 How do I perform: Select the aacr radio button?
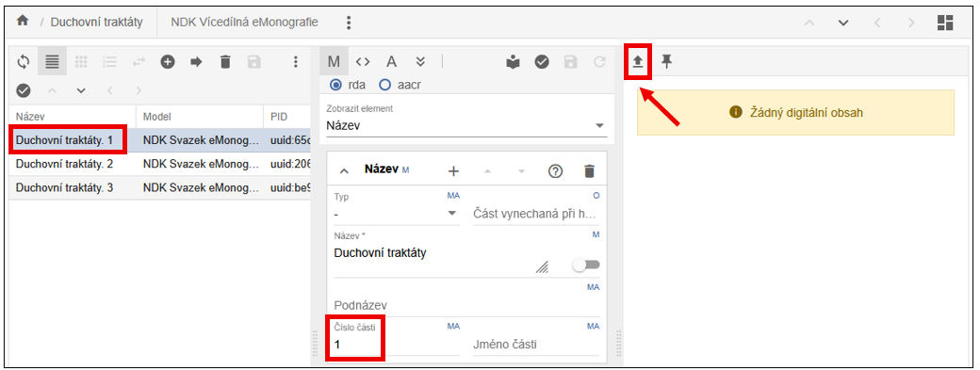[384, 84]
